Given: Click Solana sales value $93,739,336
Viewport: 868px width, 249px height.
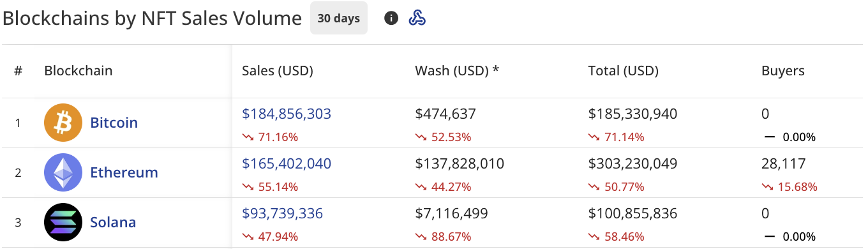Looking at the screenshot, I should coord(283,213).
